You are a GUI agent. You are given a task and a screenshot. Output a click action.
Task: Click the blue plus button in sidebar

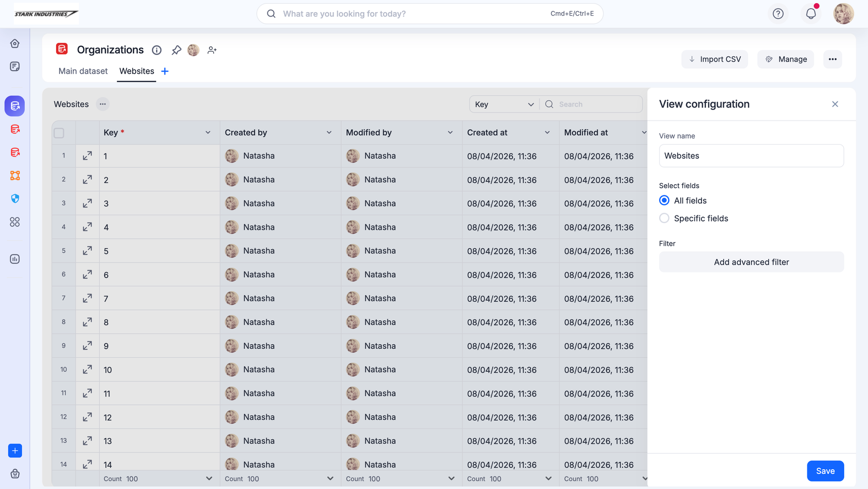[15, 451]
